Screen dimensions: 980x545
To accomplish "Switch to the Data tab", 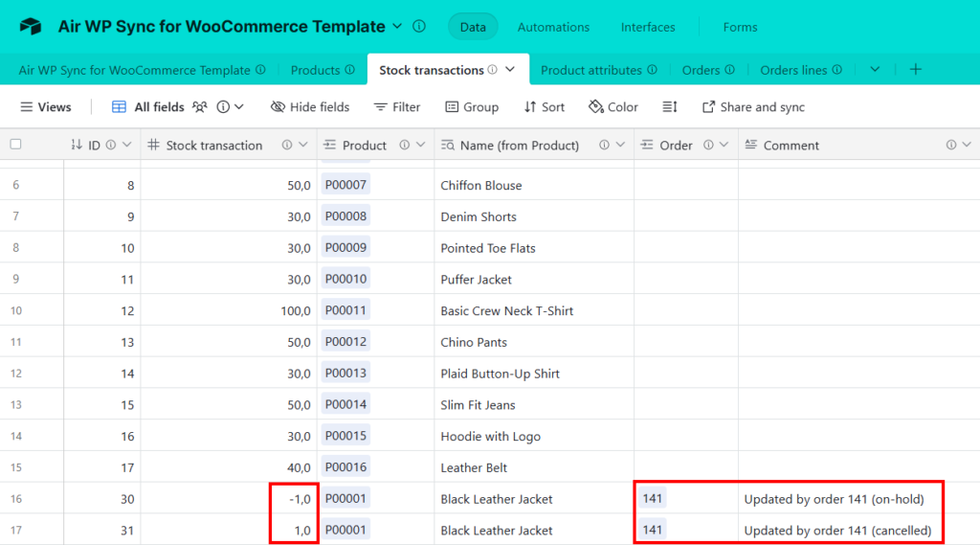I will point(473,27).
